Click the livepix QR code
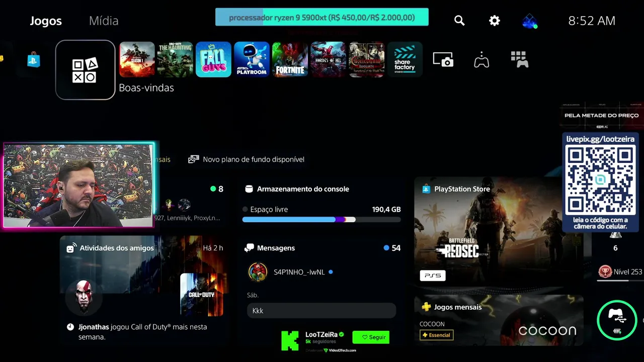The height and width of the screenshot is (362, 644). tap(600, 179)
